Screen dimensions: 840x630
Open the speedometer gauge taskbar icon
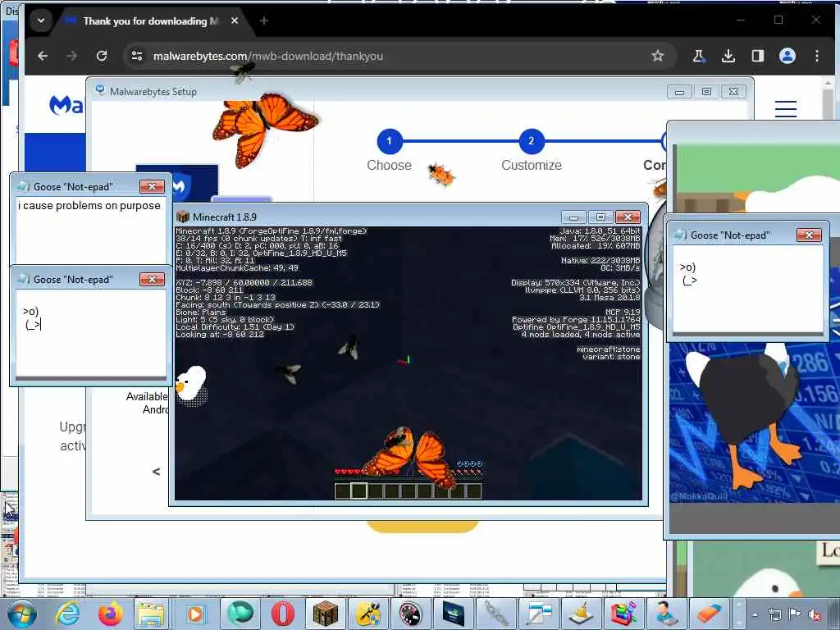point(410,614)
